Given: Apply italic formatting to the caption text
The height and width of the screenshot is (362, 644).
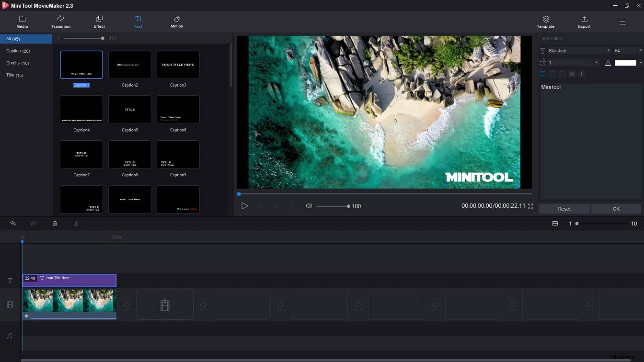Looking at the screenshot, I should pyautogui.click(x=581, y=74).
